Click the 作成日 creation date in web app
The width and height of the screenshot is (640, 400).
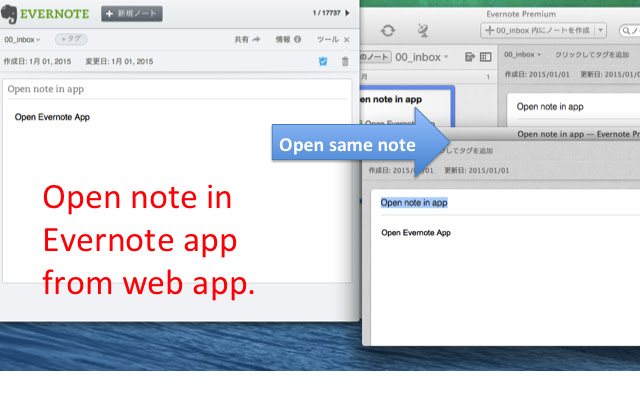coord(37,62)
